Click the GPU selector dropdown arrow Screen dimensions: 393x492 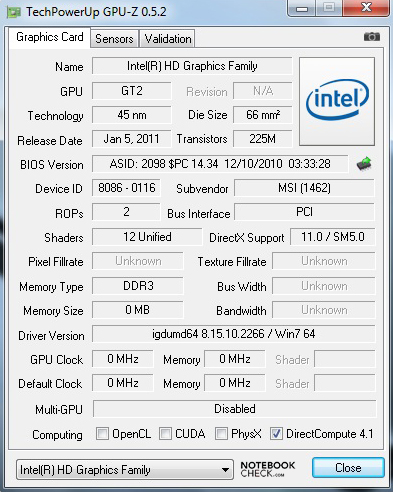pyautogui.click(x=225, y=470)
